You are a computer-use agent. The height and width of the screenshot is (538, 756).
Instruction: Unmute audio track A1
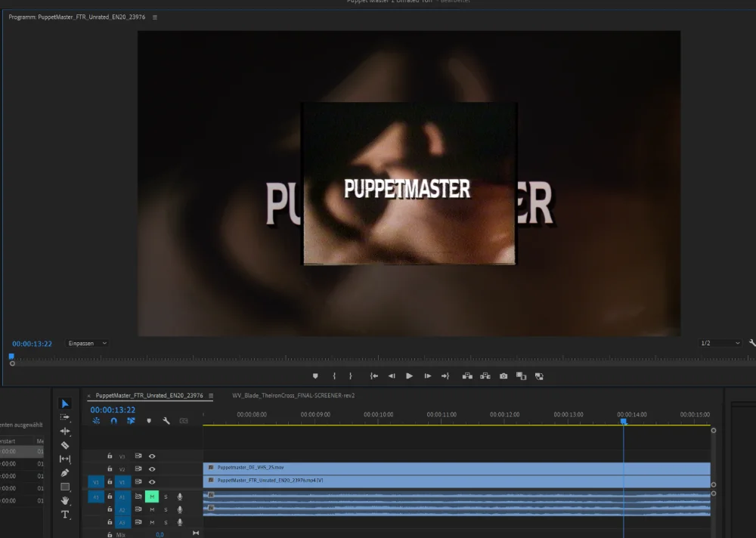(152, 496)
